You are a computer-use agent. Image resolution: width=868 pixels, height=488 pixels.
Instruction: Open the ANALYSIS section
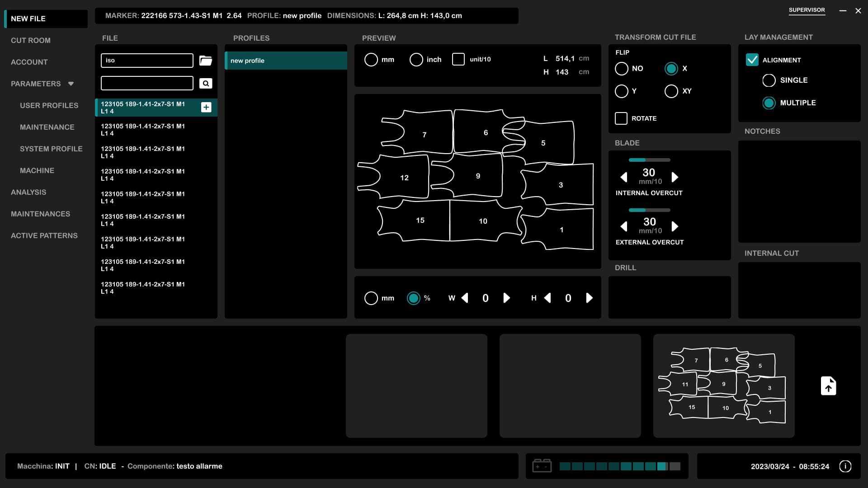pyautogui.click(x=28, y=192)
